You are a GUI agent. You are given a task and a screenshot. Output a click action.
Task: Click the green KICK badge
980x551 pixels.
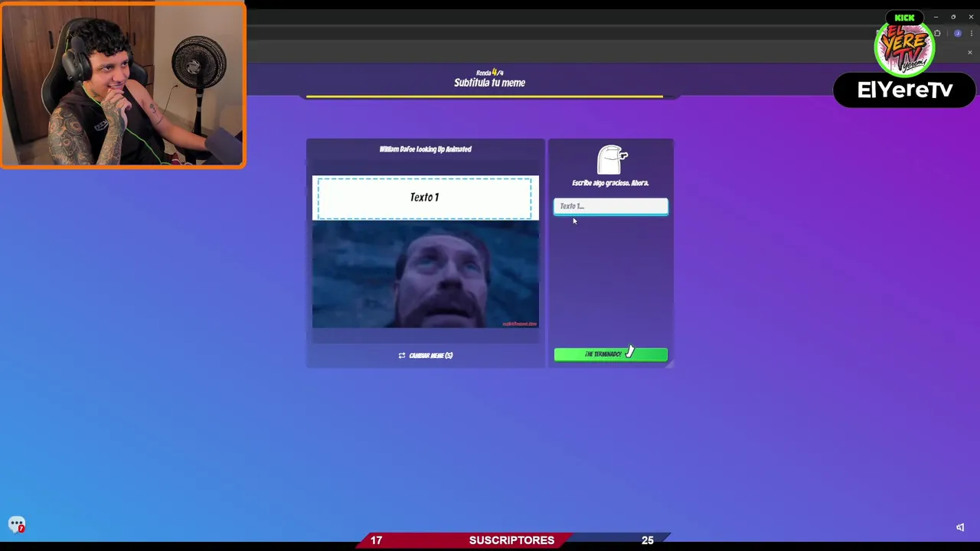904,18
